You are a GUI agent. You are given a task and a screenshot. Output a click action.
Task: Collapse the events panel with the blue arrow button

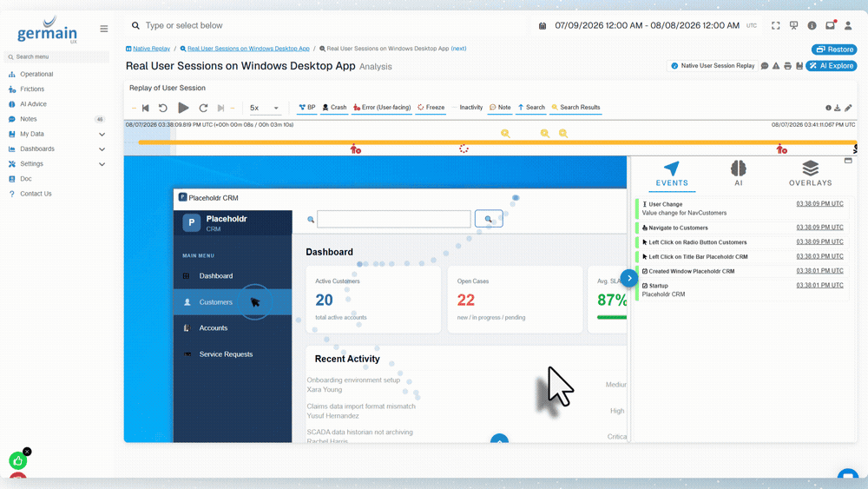tap(628, 278)
